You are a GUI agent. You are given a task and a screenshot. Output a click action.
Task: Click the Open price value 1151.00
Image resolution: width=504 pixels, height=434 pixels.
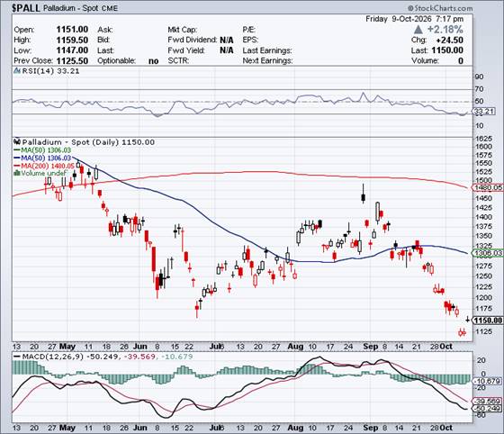(x=72, y=30)
